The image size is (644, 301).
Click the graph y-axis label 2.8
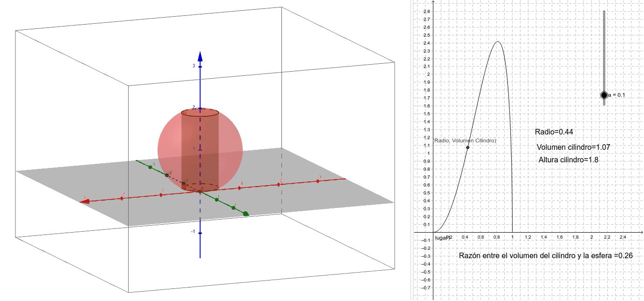(426, 11)
